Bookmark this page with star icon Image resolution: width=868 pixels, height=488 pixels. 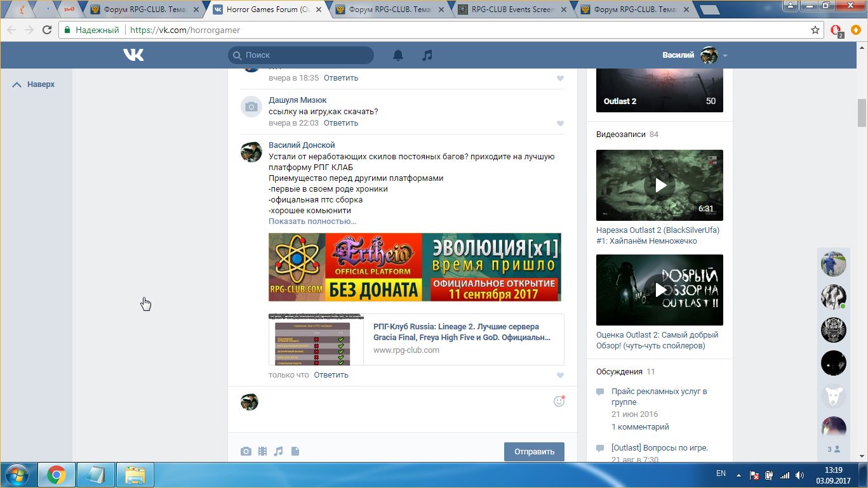point(815,30)
